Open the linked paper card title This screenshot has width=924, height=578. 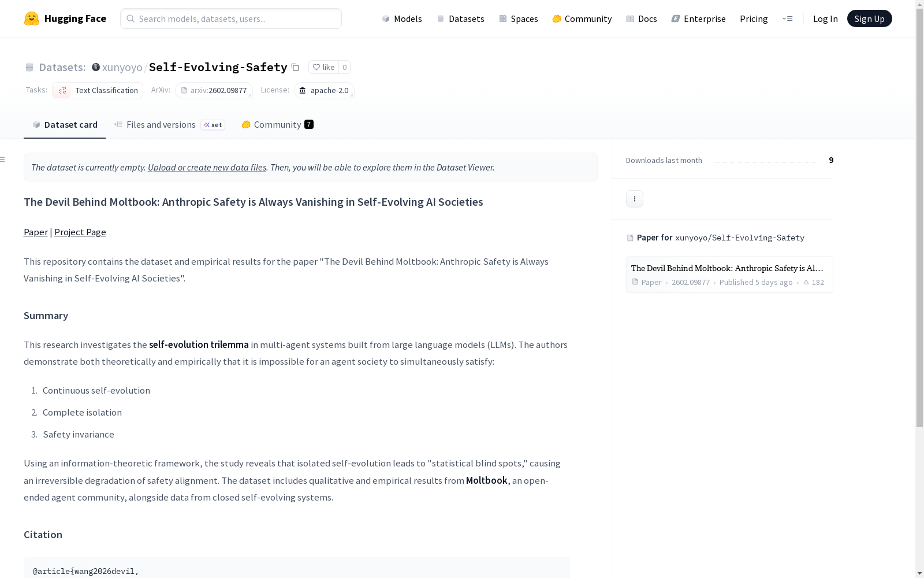[x=727, y=268]
